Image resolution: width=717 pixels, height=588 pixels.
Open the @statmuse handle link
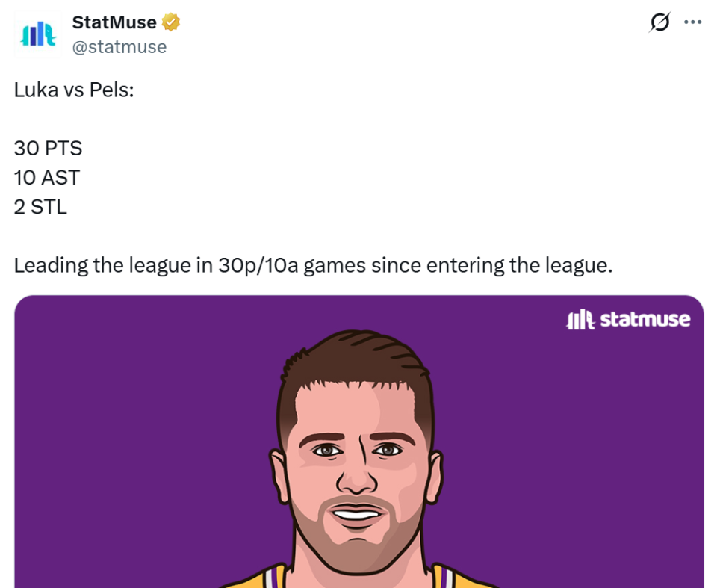tap(119, 47)
